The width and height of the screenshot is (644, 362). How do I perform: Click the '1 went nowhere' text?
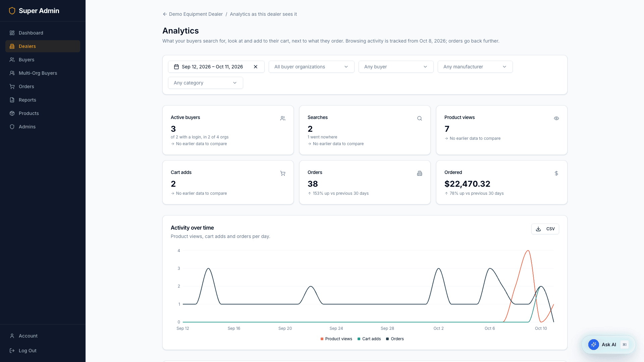coord(322,137)
